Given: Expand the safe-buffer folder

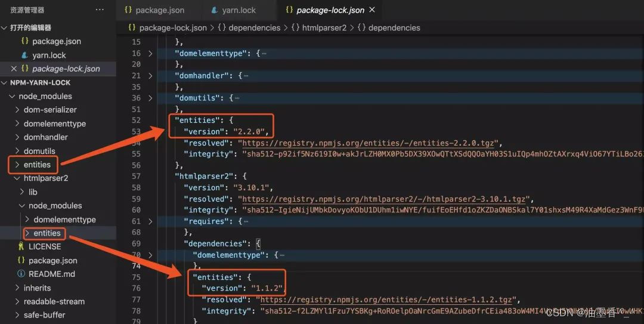Looking at the screenshot, I should [x=17, y=315].
